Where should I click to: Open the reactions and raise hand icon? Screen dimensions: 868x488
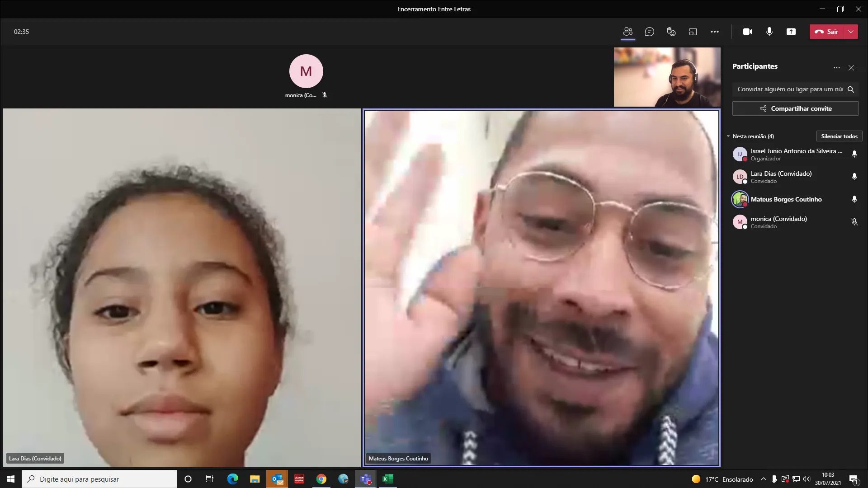click(x=671, y=32)
